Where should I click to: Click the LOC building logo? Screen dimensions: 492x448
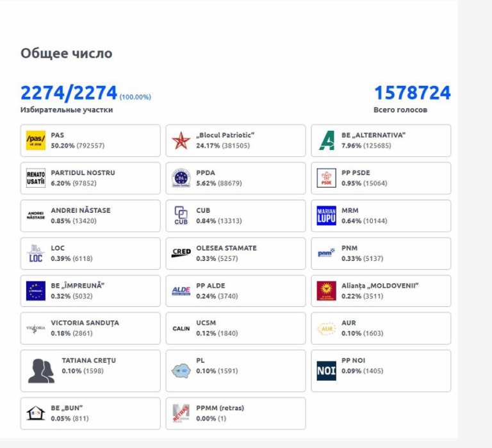coord(35,253)
